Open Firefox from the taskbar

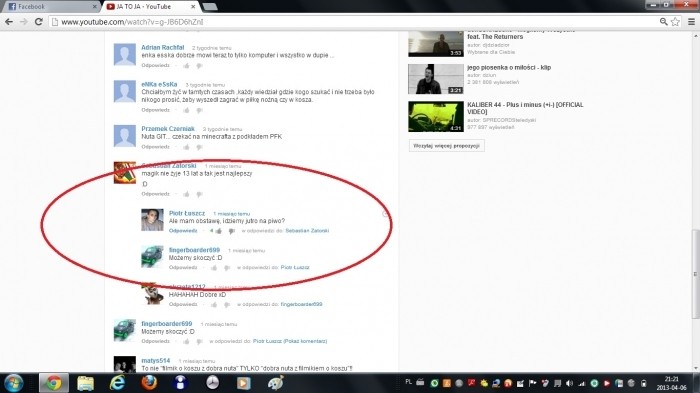(149, 383)
